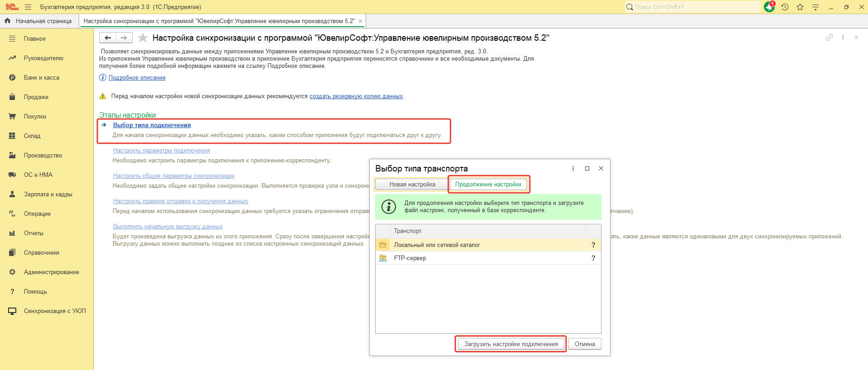The height and width of the screenshot is (370, 868).
Task: Click Настроить параметры подключения link
Action: click(x=162, y=150)
